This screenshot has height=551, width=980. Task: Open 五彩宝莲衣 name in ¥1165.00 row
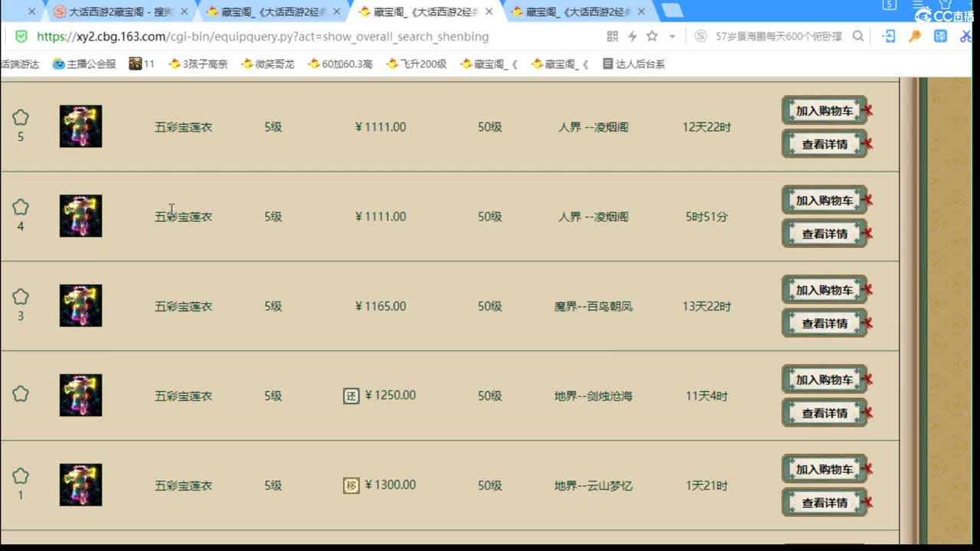[183, 306]
